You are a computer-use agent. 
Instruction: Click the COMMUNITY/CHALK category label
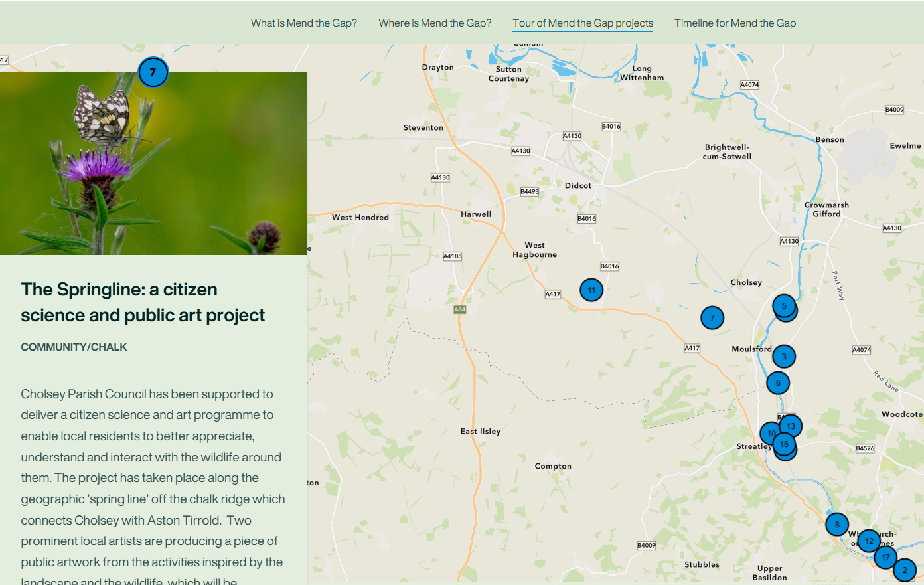point(74,346)
